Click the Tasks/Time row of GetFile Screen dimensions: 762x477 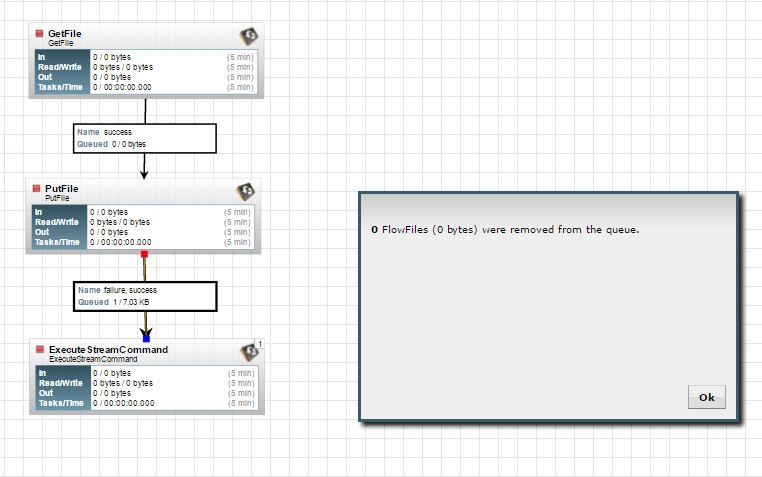[x=146, y=87]
